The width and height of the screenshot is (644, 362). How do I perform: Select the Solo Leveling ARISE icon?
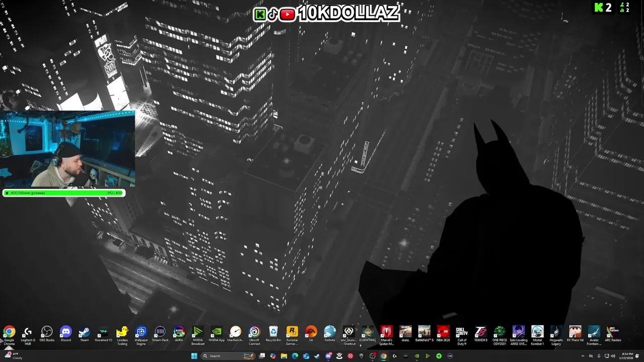click(x=518, y=335)
